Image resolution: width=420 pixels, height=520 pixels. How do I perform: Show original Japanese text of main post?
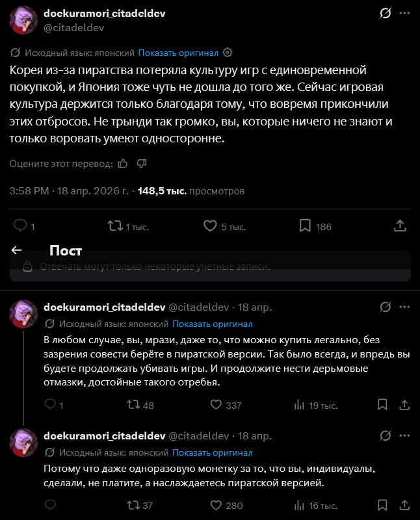(x=178, y=53)
